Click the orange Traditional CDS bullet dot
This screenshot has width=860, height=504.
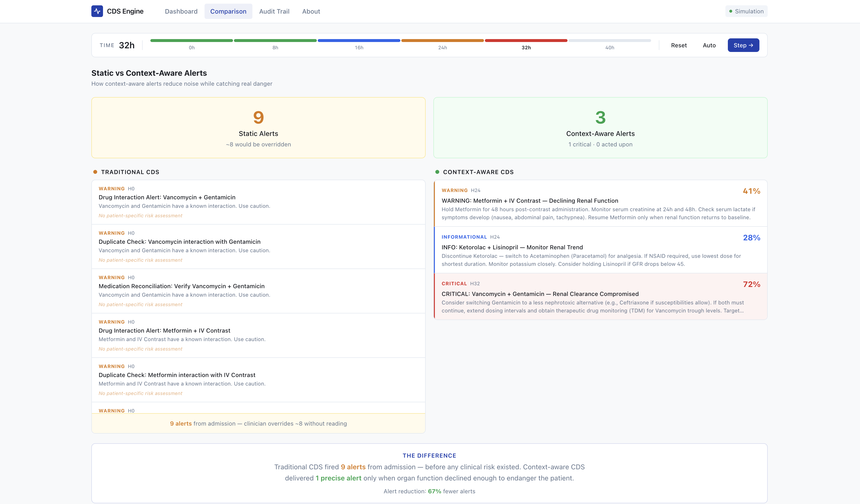(95, 172)
